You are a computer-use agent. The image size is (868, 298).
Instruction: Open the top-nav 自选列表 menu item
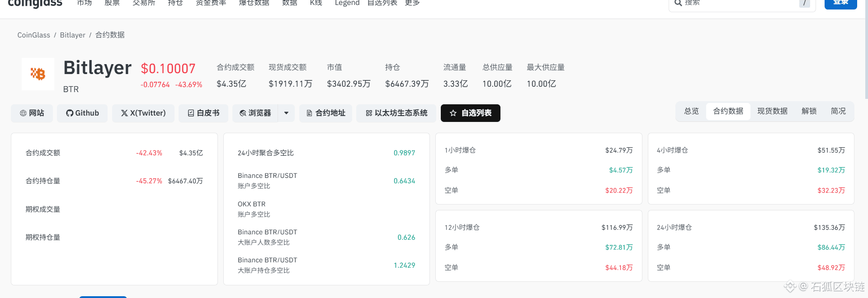(x=382, y=3)
